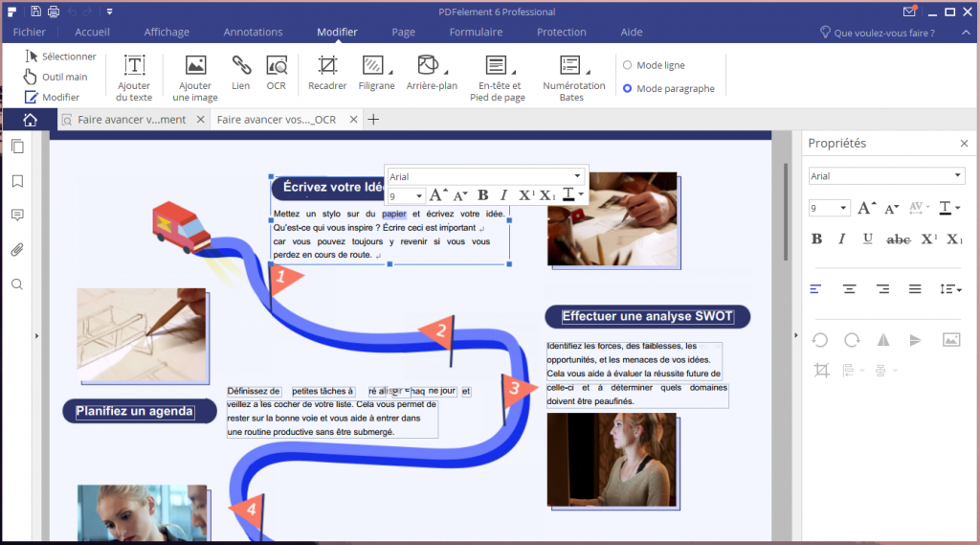Toggle Underline in Propriétés panel
Screen dimensions: 980x545
click(x=867, y=239)
